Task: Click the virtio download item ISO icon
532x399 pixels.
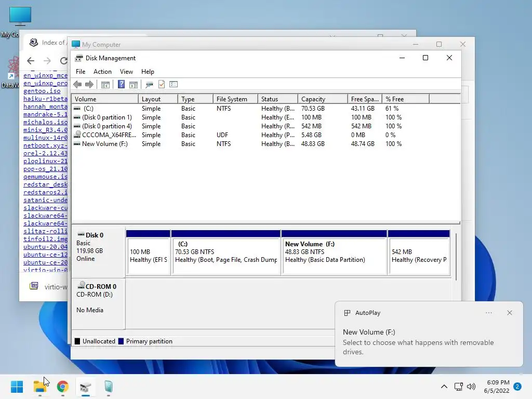Action: coord(34,286)
